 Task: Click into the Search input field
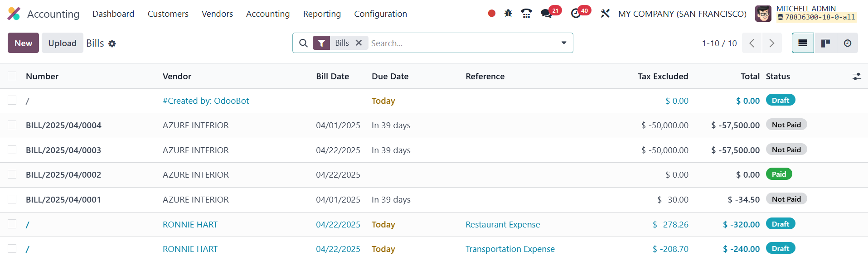click(x=460, y=43)
